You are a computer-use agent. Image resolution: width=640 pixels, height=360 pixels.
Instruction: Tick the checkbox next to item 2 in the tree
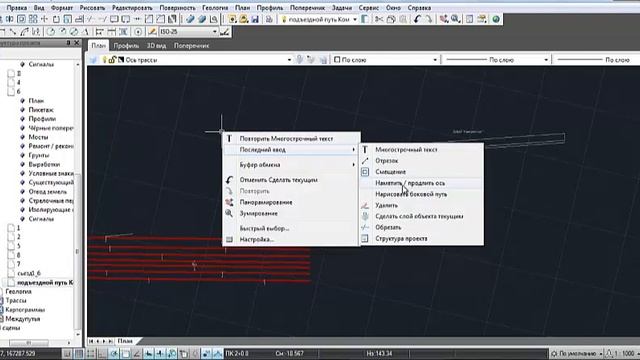11,237
